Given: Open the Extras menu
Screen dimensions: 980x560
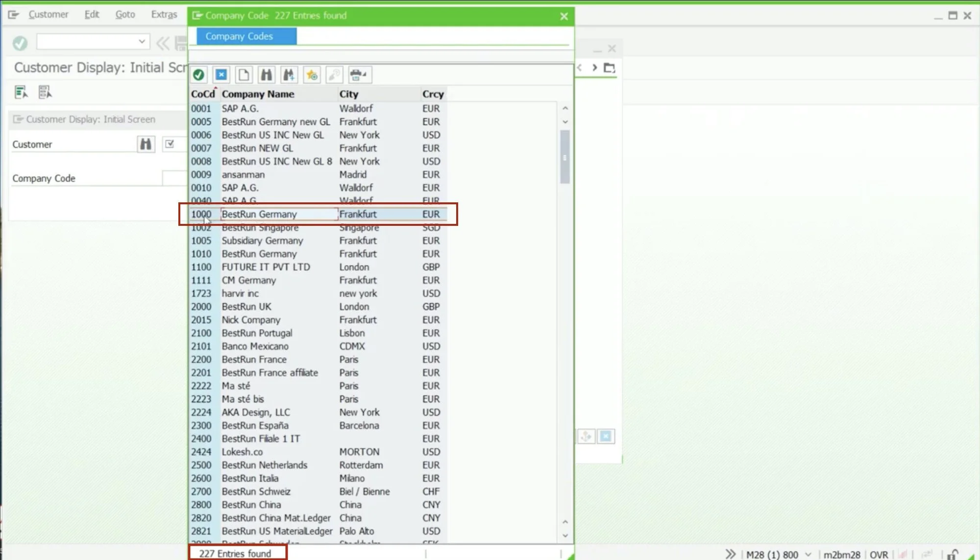Looking at the screenshot, I should [164, 14].
